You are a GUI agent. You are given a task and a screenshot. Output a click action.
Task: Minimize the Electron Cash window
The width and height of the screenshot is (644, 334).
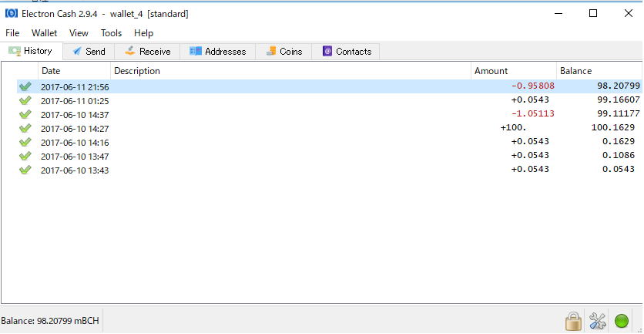click(x=558, y=14)
